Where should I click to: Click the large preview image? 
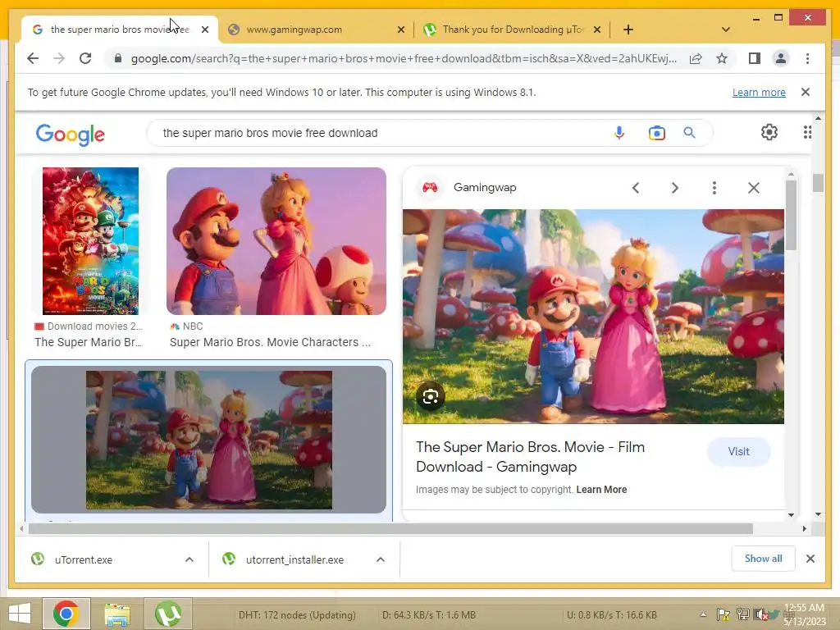click(593, 317)
